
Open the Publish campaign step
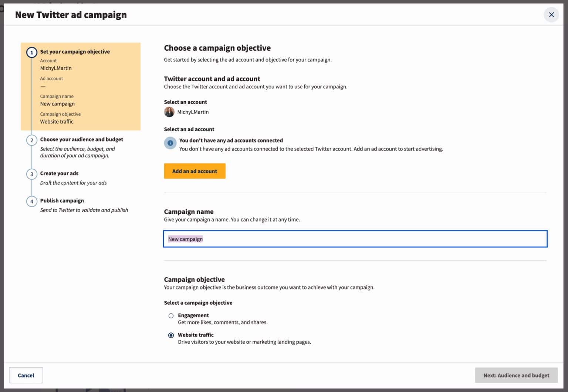(x=62, y=200)
